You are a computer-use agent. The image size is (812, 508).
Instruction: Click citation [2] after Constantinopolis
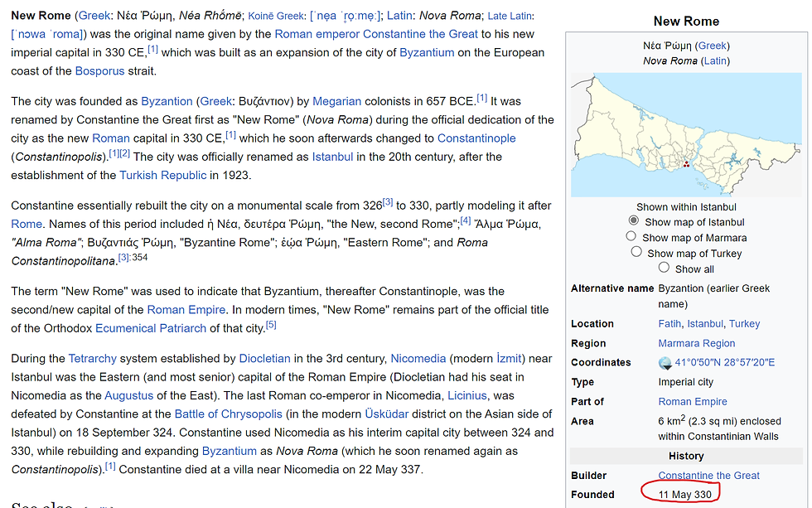coord(125,153)
